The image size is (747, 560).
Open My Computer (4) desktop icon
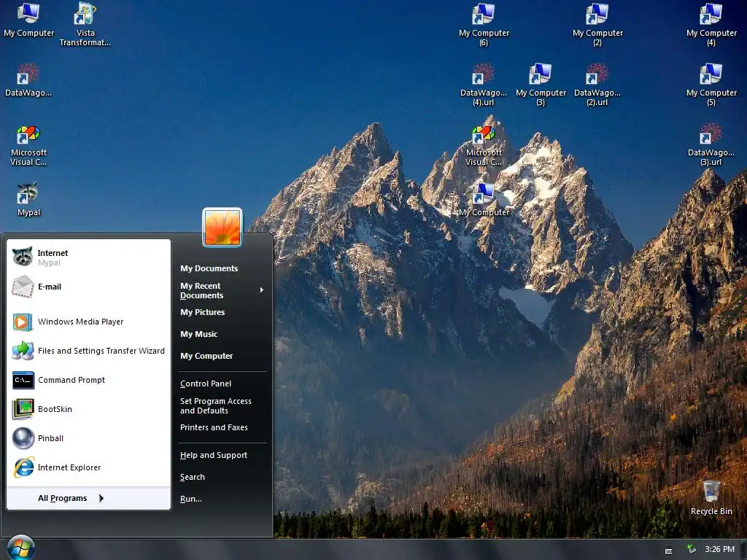click(711, 24)
